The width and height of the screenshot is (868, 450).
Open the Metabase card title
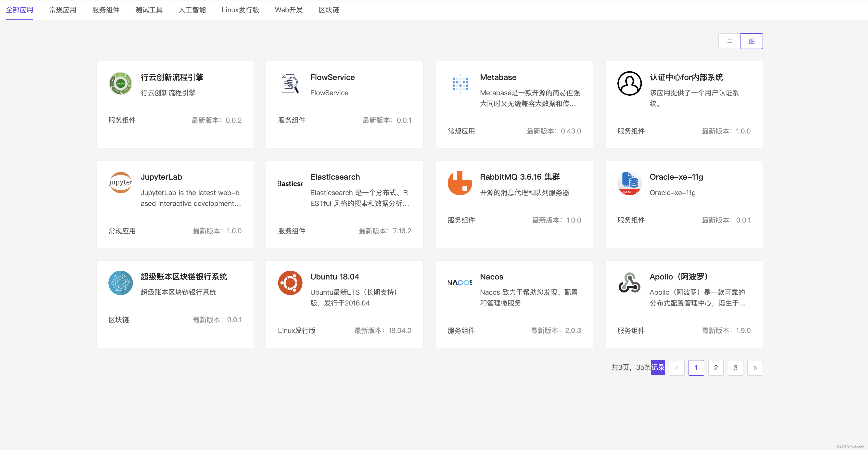click(498, 77)
